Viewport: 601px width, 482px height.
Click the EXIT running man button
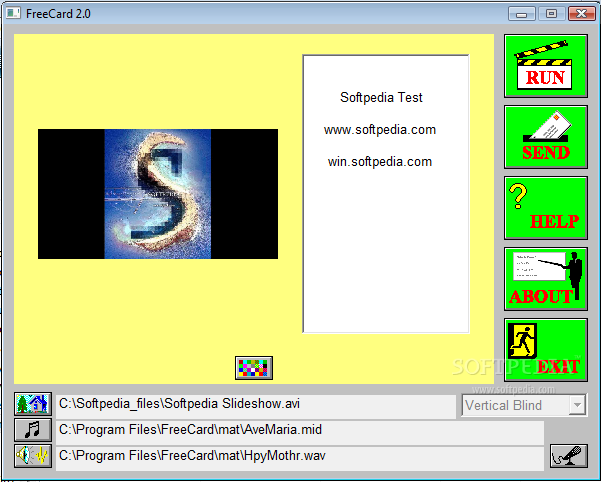tap(545, 350)
